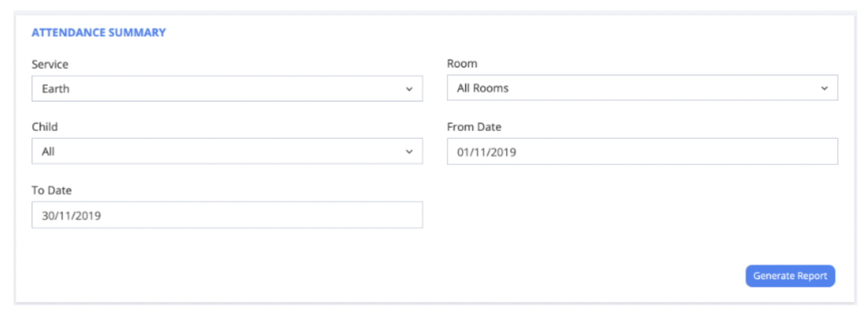Click the Child field label

coord(45,127)
